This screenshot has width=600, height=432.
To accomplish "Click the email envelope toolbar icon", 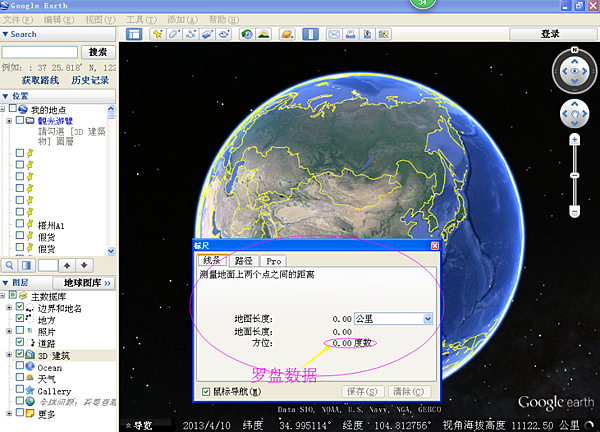I will point(334,34).
